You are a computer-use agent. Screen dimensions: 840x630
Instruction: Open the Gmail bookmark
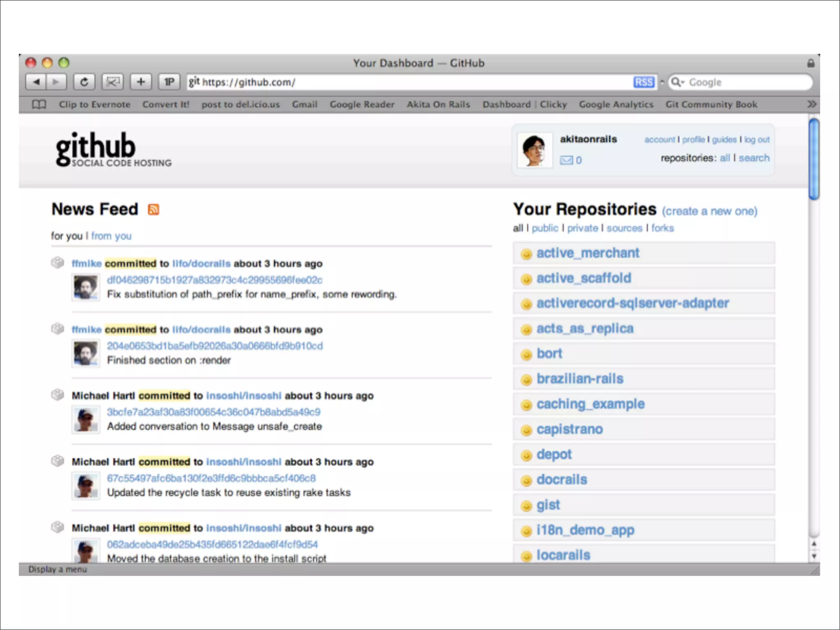305,105
